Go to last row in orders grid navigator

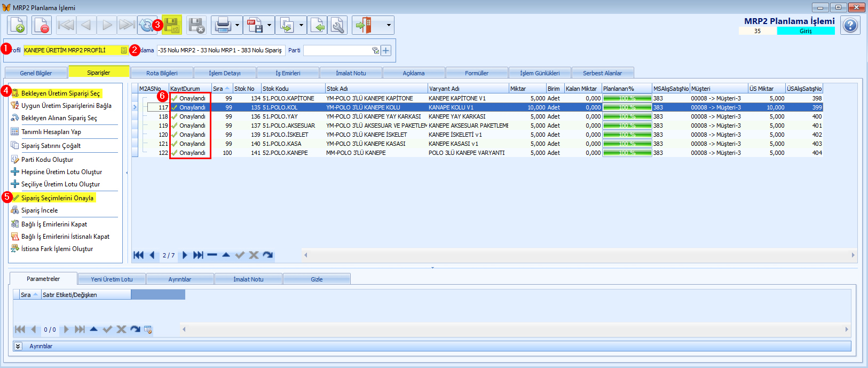pos(198,255)
